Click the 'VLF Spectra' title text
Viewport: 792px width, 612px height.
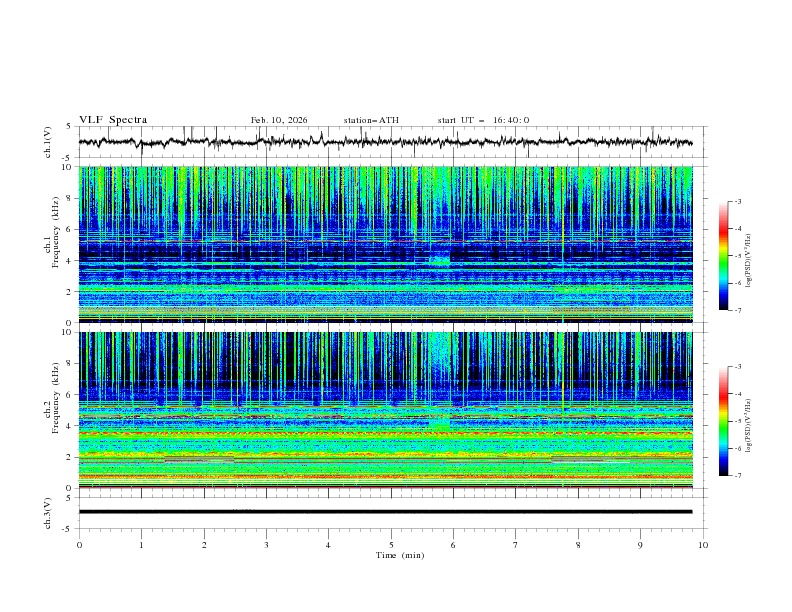tap(113, 120)
